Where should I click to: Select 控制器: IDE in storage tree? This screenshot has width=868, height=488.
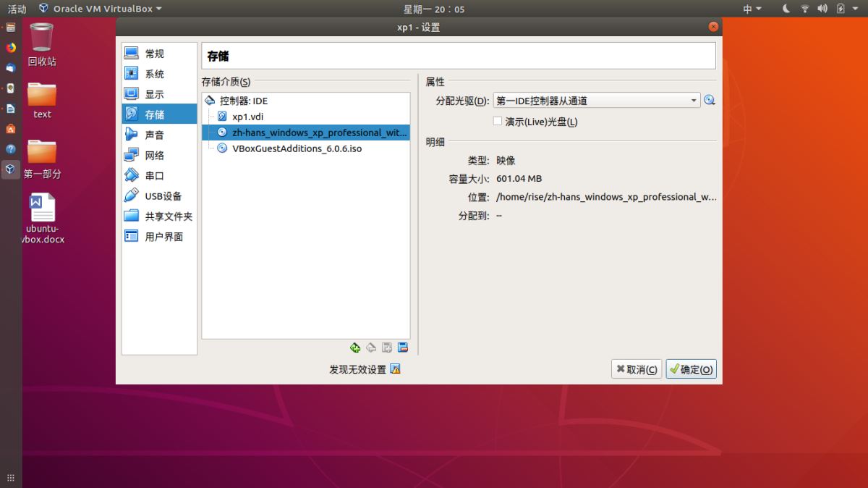(x=306, y=101)
